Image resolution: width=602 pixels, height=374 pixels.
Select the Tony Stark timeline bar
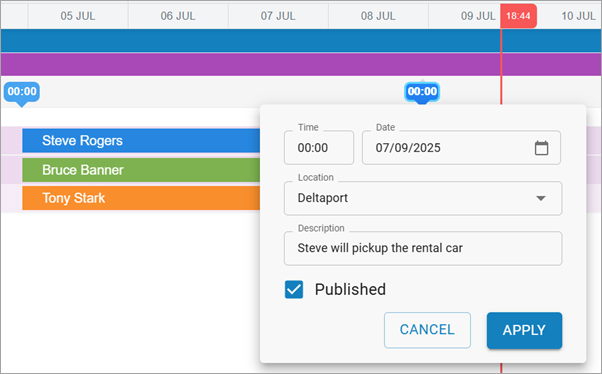(x=141, y=198)
